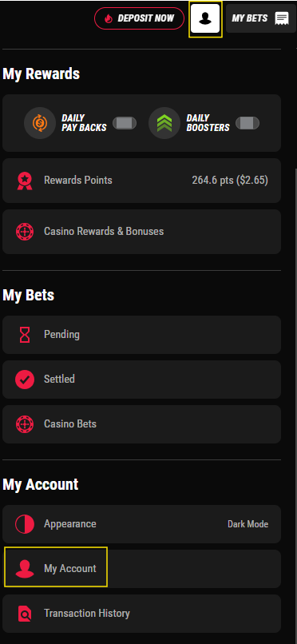Viewport: 297px width, 644px height.
Task: Switch the Dark Mode appearance setting
Action: click(x=247, y=524)
